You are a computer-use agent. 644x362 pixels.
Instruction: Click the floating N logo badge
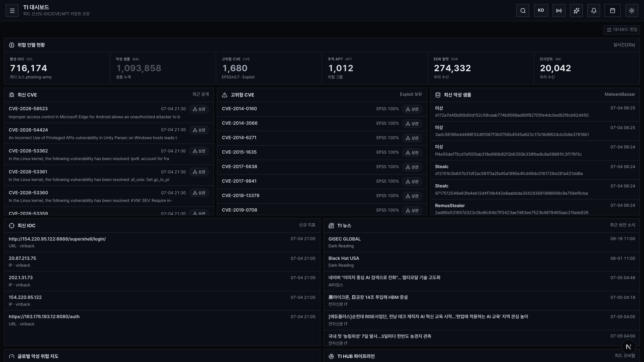point(629,347)
